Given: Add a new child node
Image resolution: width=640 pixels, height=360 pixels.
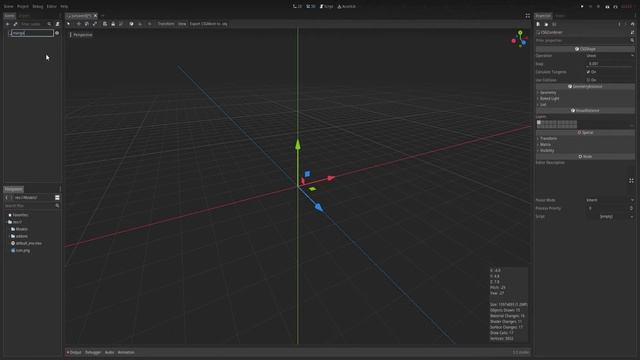Looking at the screenshot, I should click(x=7, y=24).
